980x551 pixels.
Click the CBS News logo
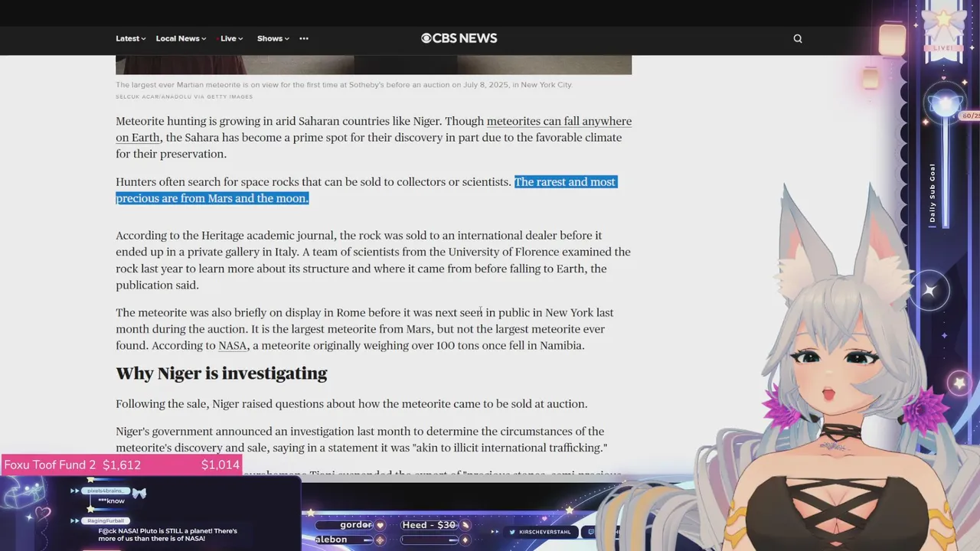(459, 38)
